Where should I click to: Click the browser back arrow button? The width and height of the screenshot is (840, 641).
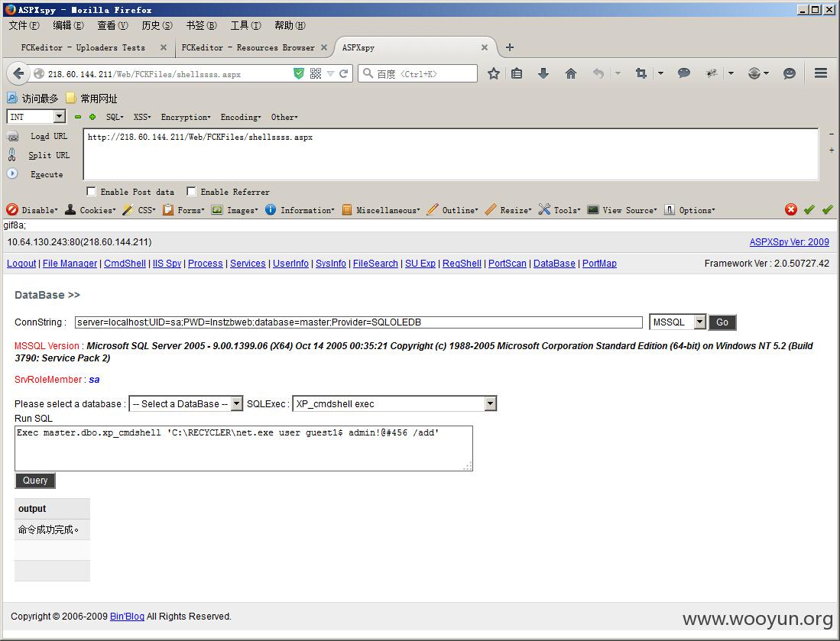pos(18,73)
